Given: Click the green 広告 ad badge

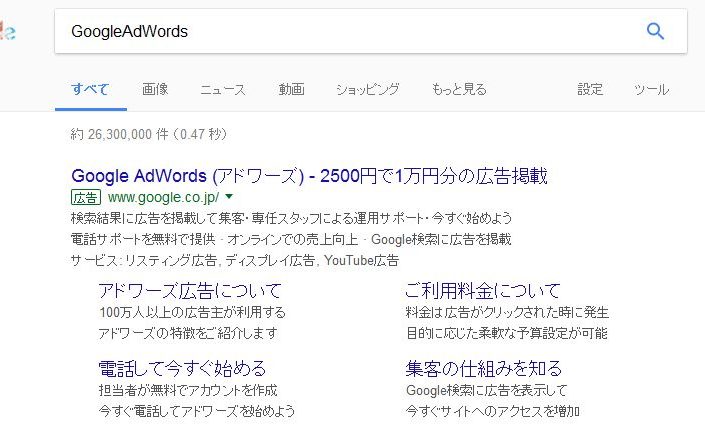Looking at the screenshot, I should coord(85,197).
